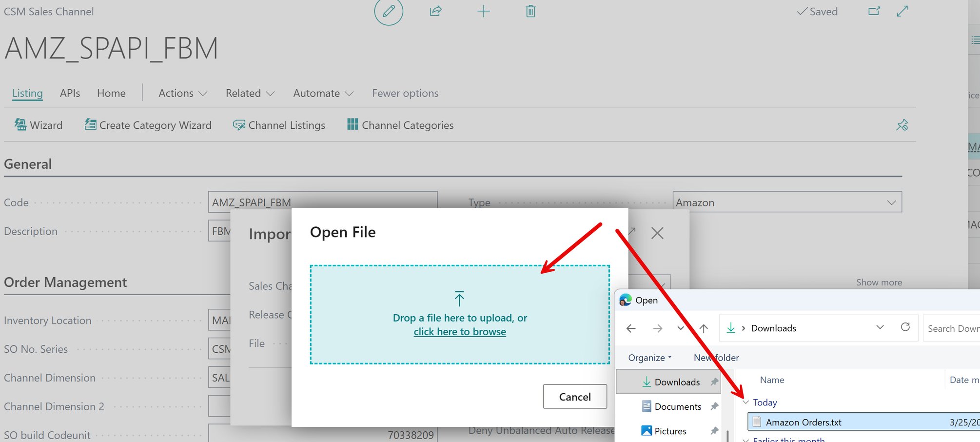Open Channel Listings
Image resolution: width=980 pixels, height=442 pixels.
point(279,125)
